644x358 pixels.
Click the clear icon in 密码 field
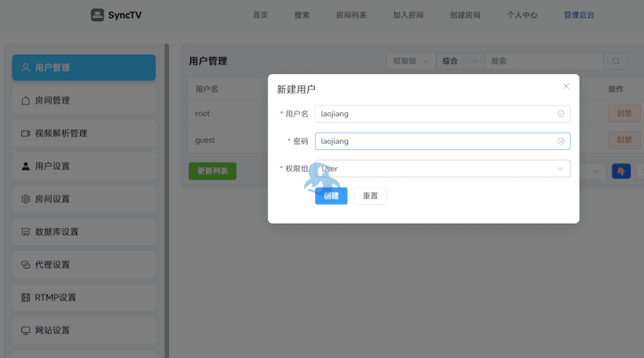click(561, 141)
